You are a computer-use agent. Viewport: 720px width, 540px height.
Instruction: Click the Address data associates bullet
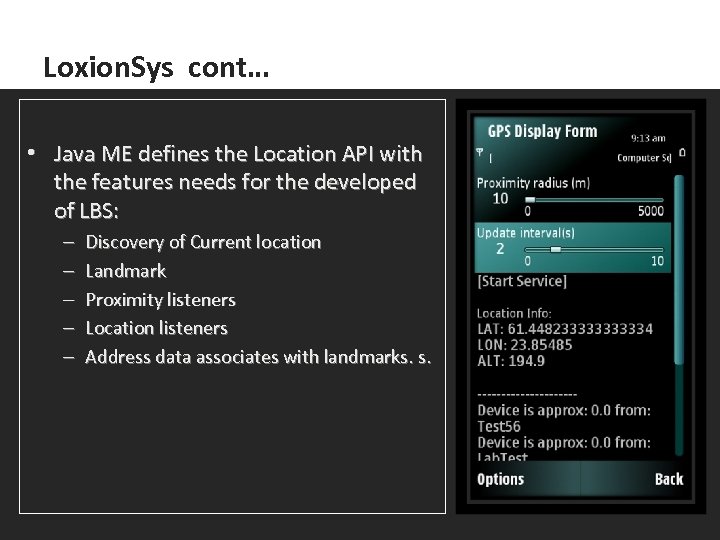pyautogui.click(x=258, y=357)
